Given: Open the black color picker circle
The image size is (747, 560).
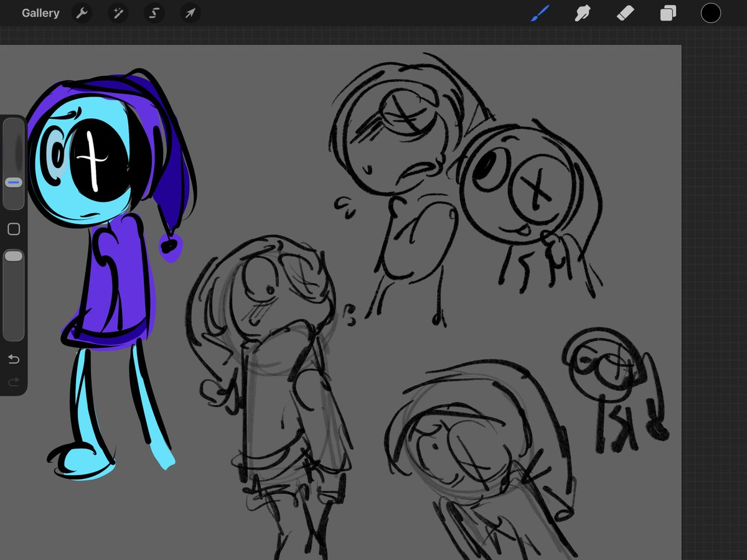Looking at the screenshot, I should coord(710,13).
